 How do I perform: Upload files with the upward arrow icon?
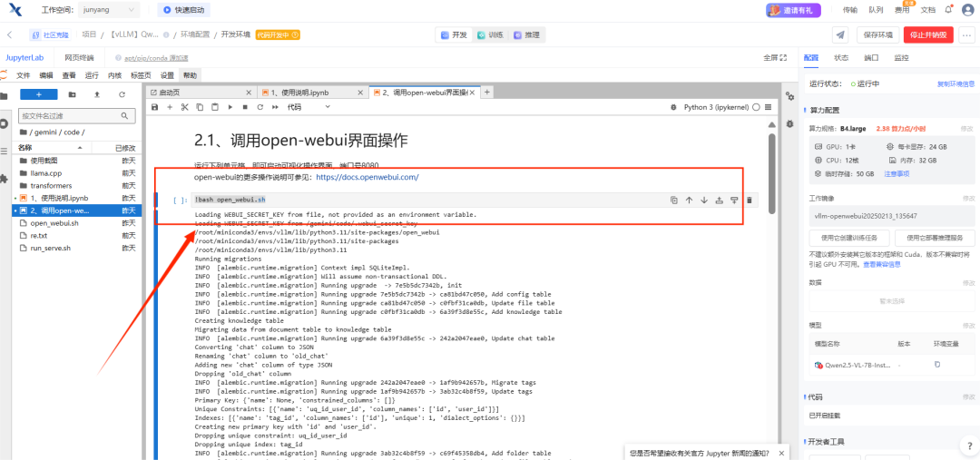[97, 94]
